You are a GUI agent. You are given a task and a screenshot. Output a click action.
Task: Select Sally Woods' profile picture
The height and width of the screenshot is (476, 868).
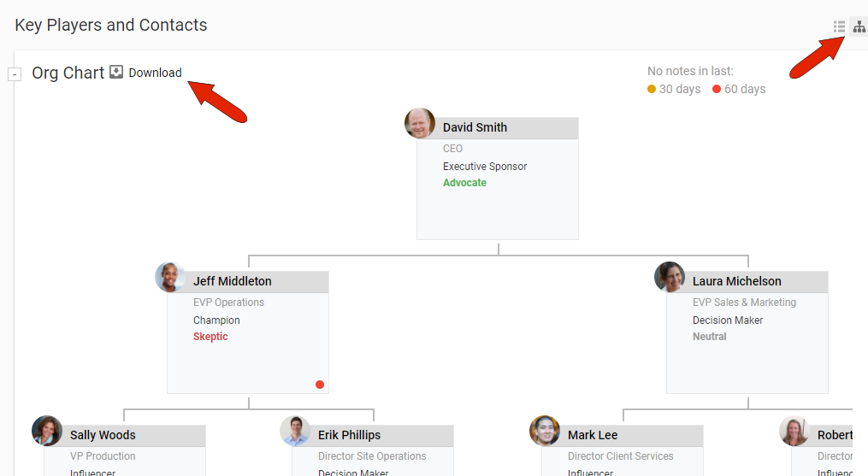pyautogui.click(x=47, y=431)
